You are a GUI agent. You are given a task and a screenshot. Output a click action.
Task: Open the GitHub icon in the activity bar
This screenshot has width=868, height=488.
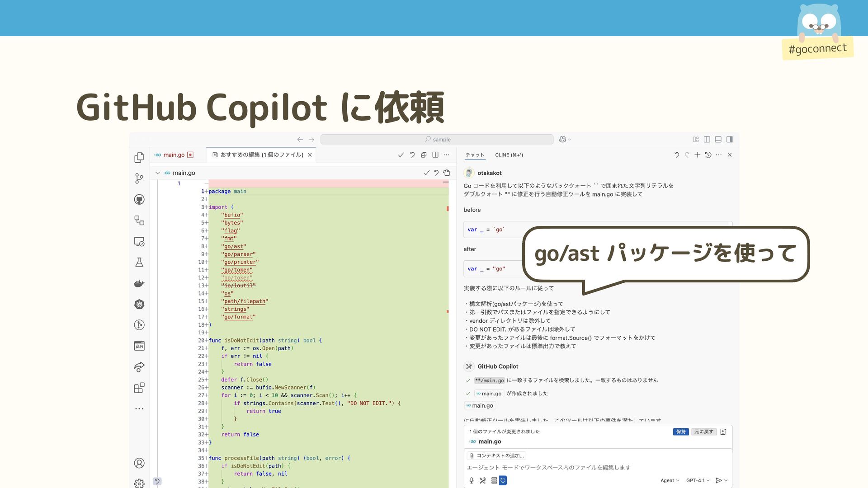click(139, 200)
